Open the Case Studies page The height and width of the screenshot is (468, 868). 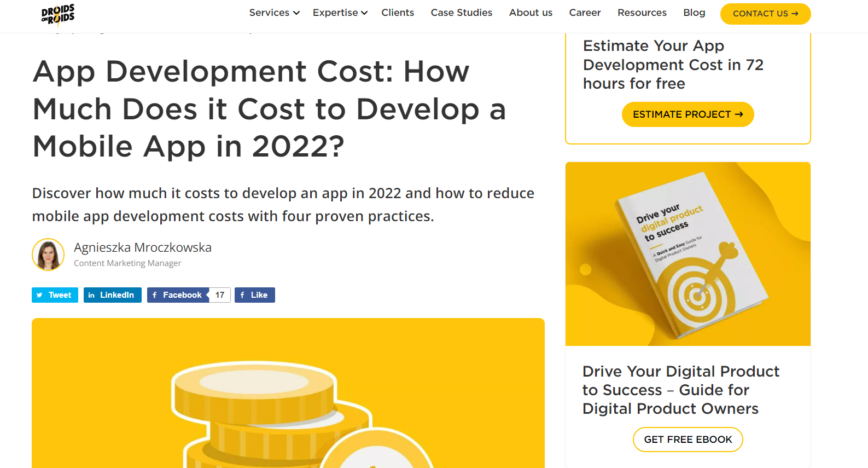point(461,13)
